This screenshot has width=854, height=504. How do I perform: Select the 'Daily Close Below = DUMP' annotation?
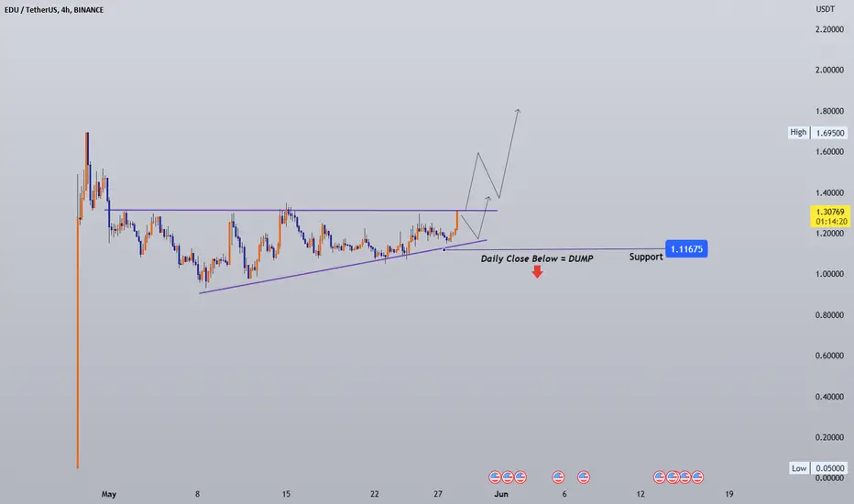536,258
